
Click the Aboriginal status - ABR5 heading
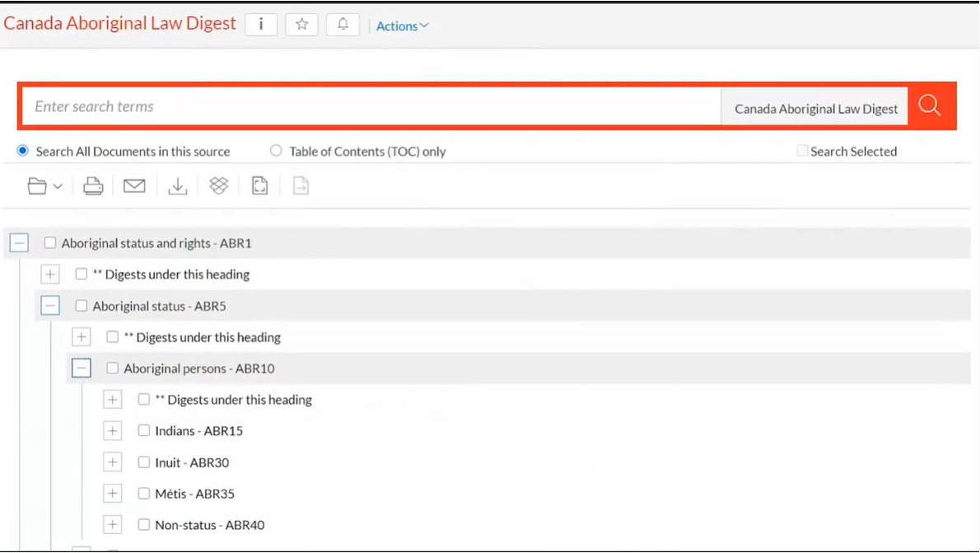tap(159, 306)
